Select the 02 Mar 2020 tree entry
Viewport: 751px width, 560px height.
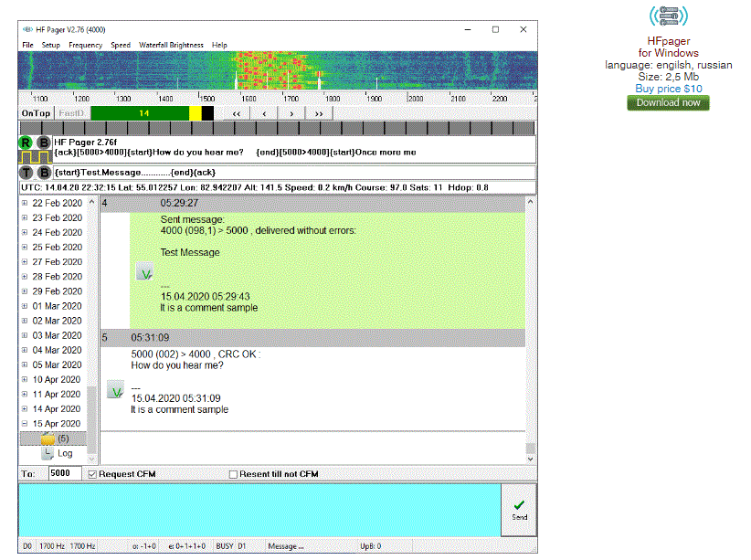[x=57, y=321]
